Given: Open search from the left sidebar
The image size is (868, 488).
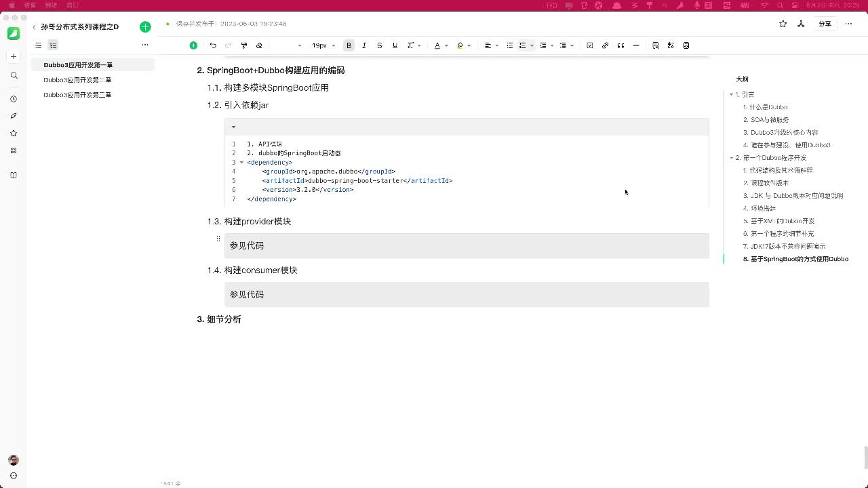Looking at the screenshot, I should click(14, 75).
